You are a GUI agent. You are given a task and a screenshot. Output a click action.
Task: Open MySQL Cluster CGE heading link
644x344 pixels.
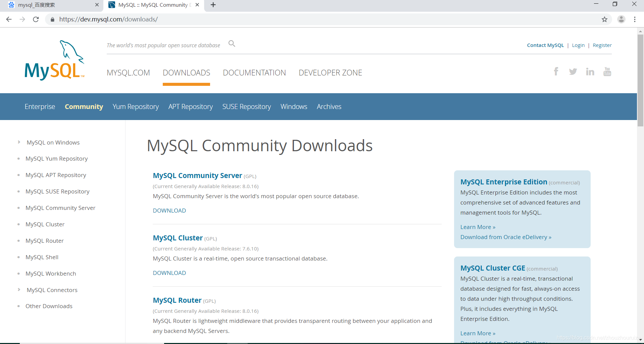493,268
